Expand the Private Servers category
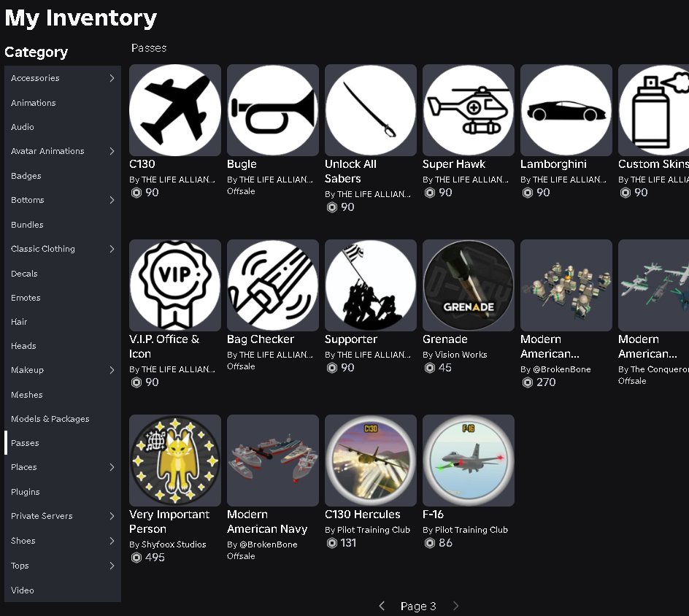Image resolution: width=689 pixels, height=616 pixels. (62, 516)
